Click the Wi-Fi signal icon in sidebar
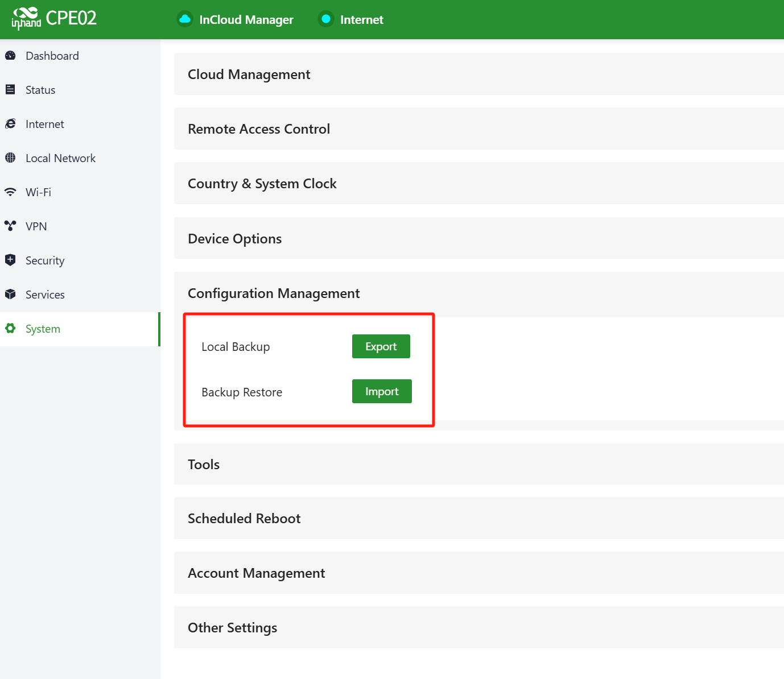This screenshot has height=679, width=784. coord(10,192)
